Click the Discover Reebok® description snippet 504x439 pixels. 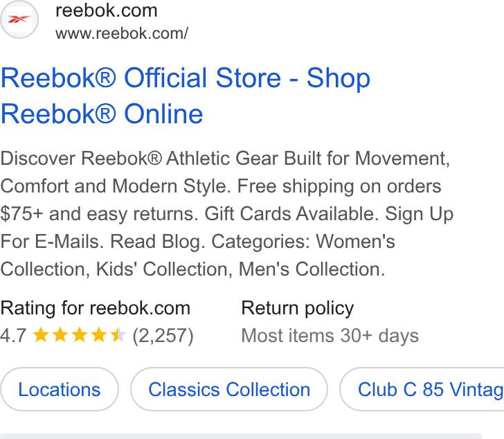click(x=226, y=214)
